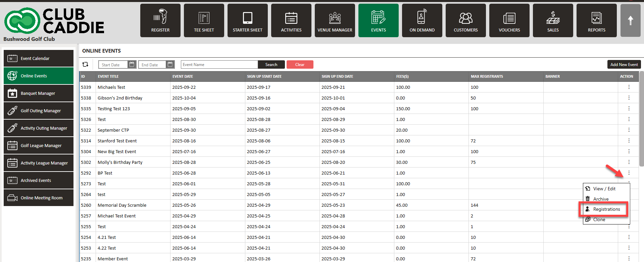
Task: Open the Vouchers section
Action: pos(509,20)
